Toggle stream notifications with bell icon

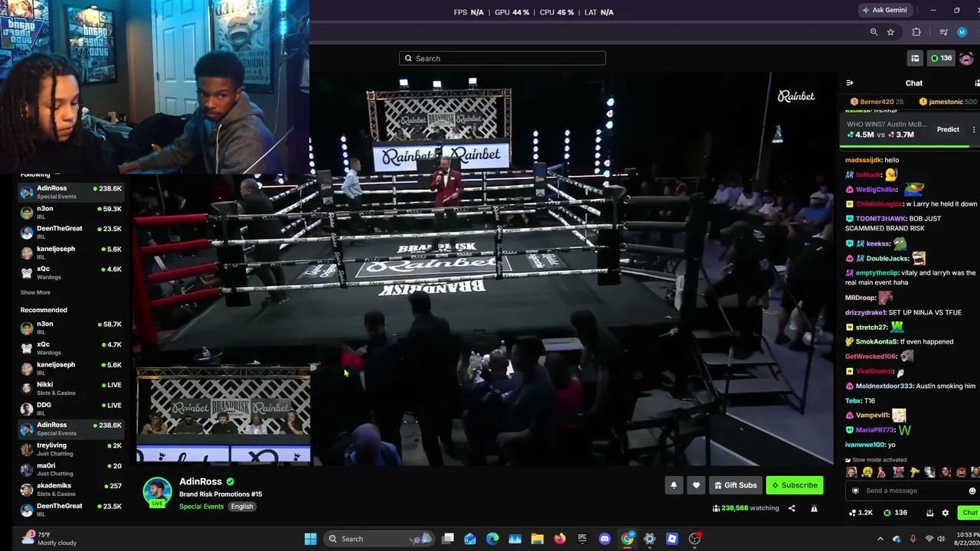click(x=674, y=485)
